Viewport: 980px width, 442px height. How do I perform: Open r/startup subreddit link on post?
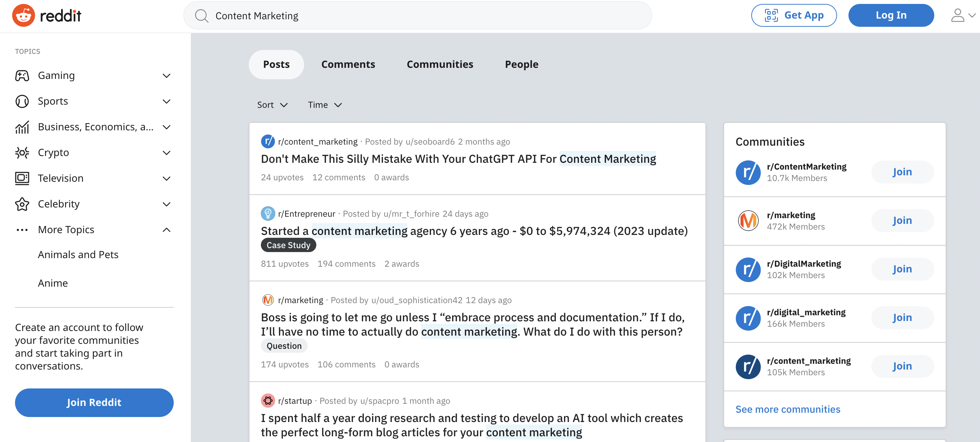click(x=295, y=401)
